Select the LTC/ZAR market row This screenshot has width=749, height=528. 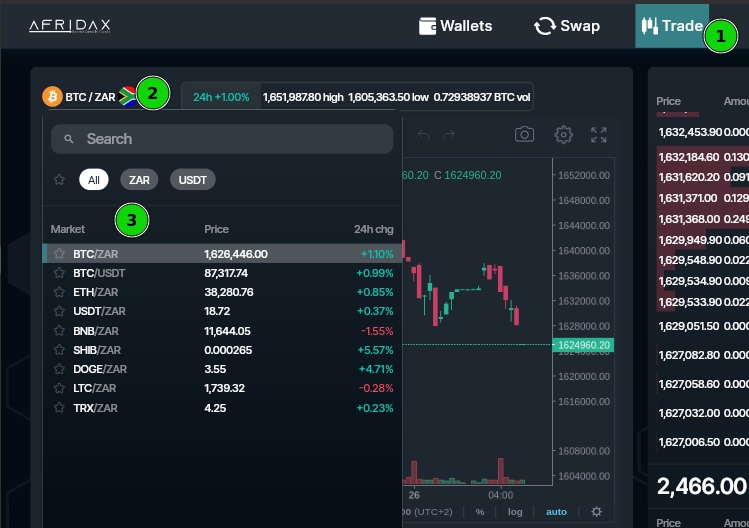coord(222,388)
